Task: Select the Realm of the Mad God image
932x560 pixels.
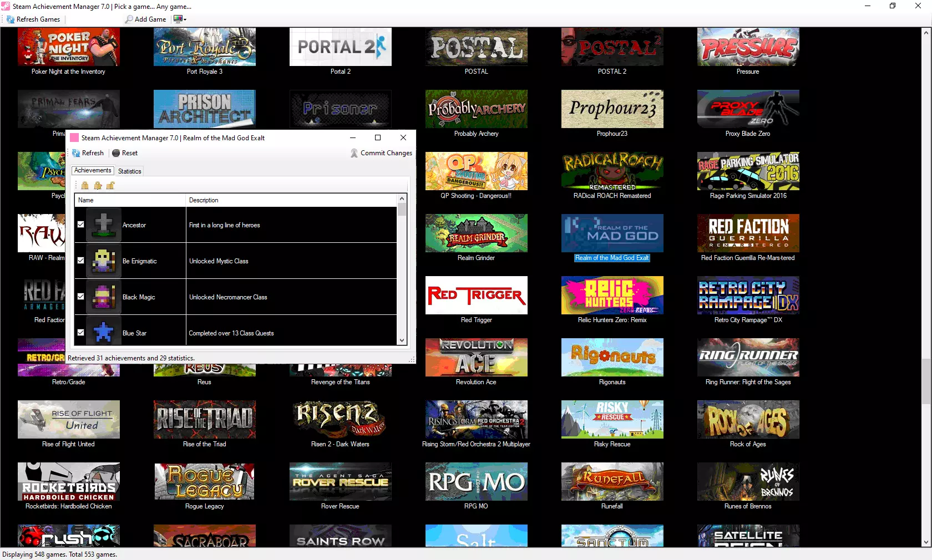Action: pyautogui.click(x=612, y=233)
